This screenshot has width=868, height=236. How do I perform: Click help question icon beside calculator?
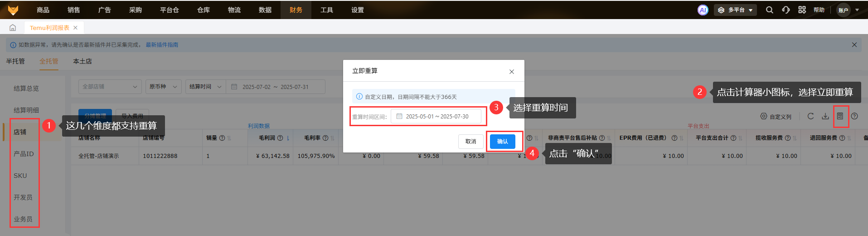pyautogui.click(x=854, y=116)
